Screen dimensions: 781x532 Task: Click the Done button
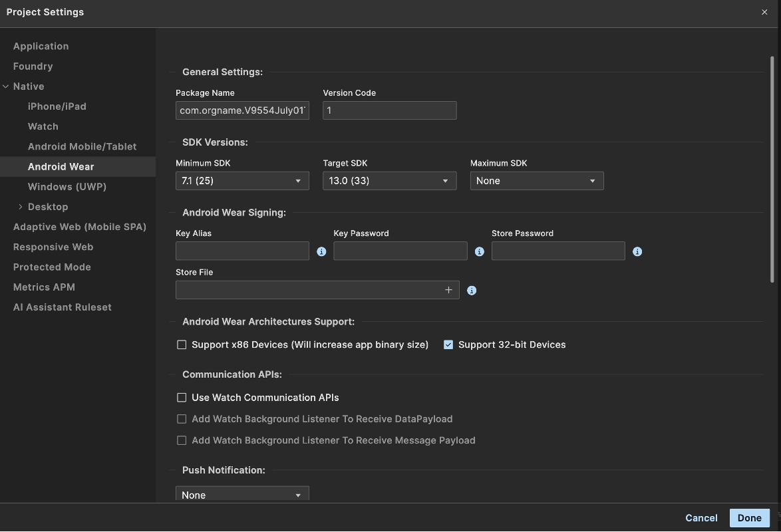[749, 518]
